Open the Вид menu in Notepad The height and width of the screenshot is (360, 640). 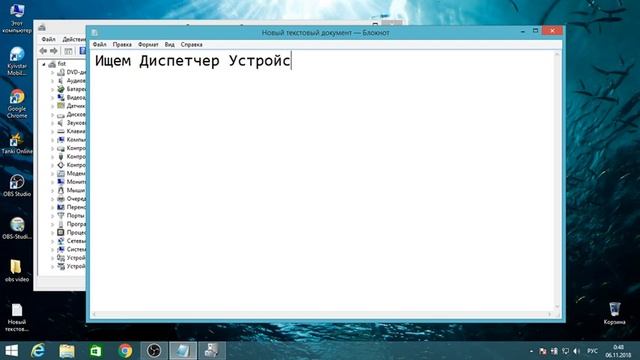pos(170,44)
